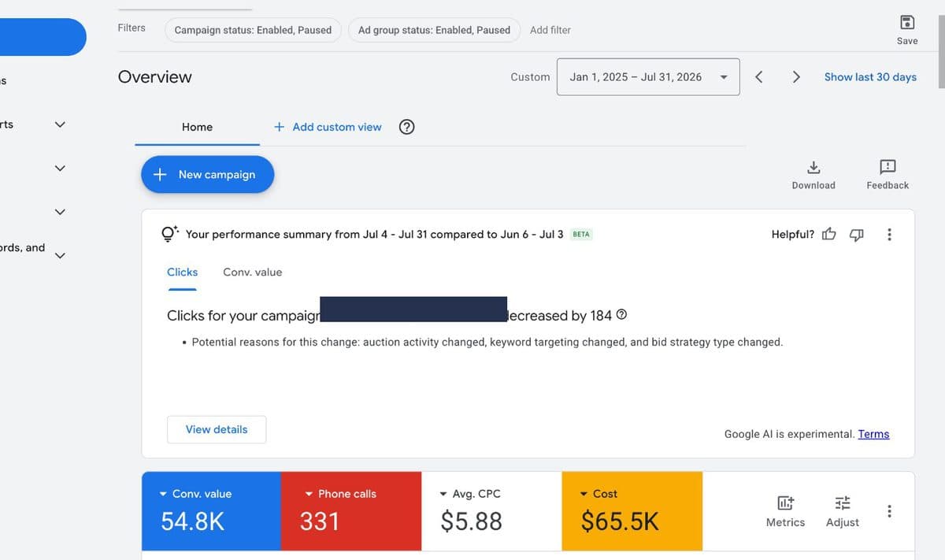Open the Feedback icon
The width and height of the screenshot is (945, 560).
[x=888, y=167]
